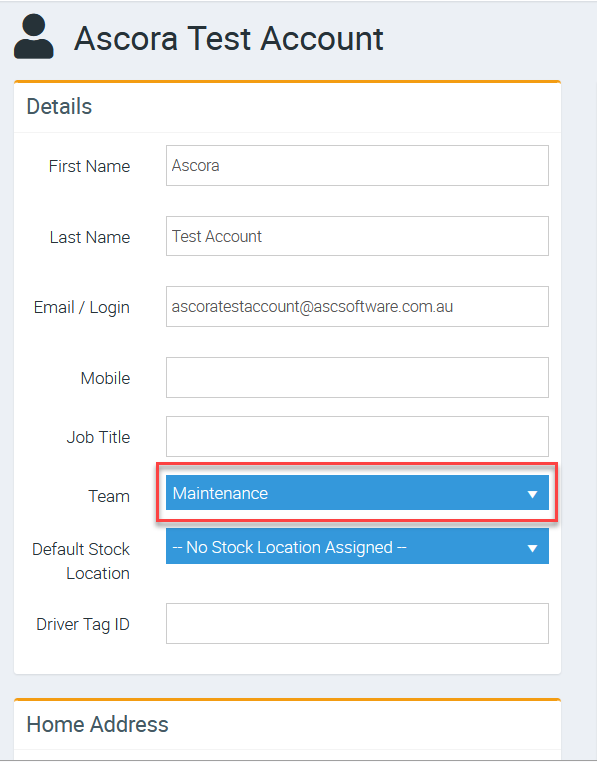Focus the First Name input field
Screen dimensions: 597x762
click(357, 165)
